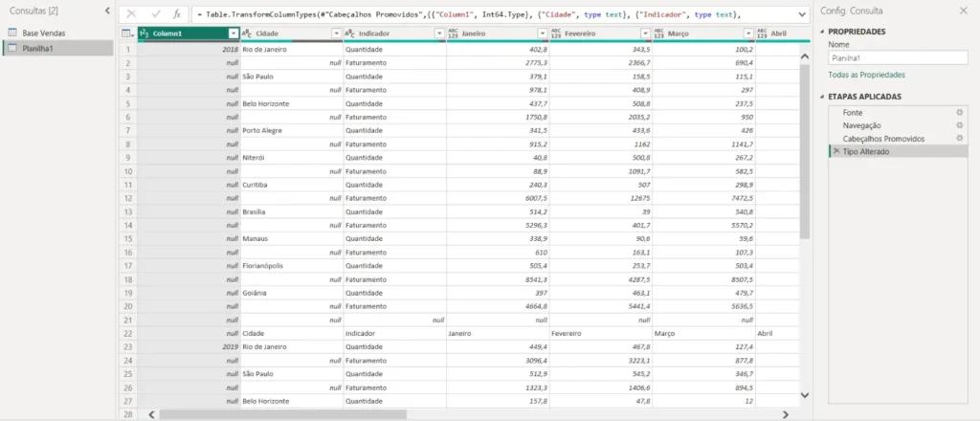This screenshot has height=421, width=980.
Task: Click the Goiânia cell
Action: click(x=292, y=293)
